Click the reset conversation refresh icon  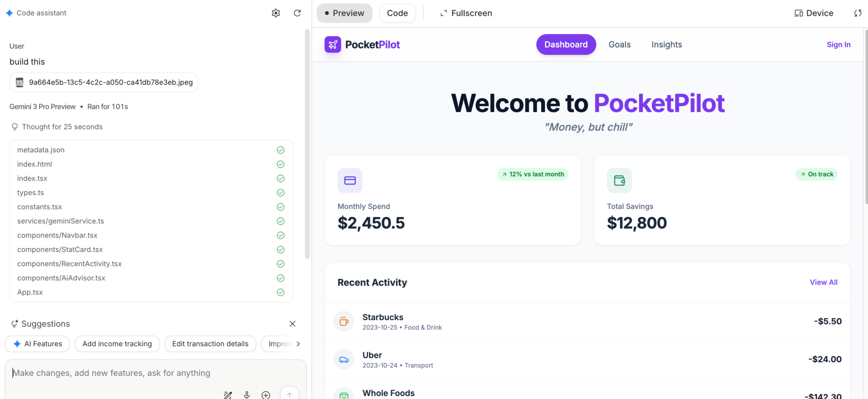click(x=297, y=13)
